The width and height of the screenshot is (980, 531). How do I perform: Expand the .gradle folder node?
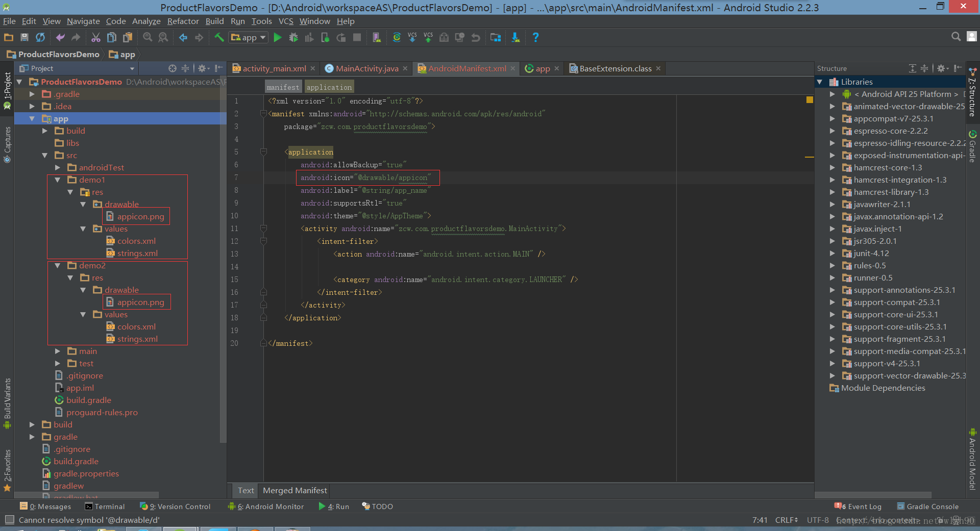(x=32, y=94)
